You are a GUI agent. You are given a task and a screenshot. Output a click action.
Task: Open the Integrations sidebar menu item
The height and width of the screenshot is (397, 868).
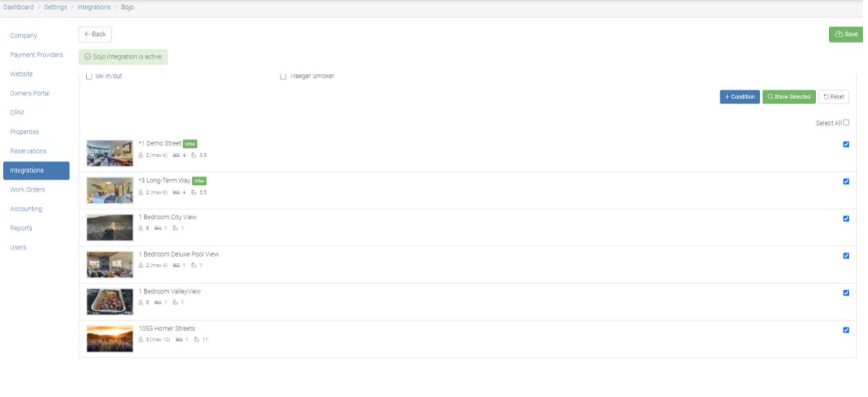pyautogui.click(x=36, y=170)
